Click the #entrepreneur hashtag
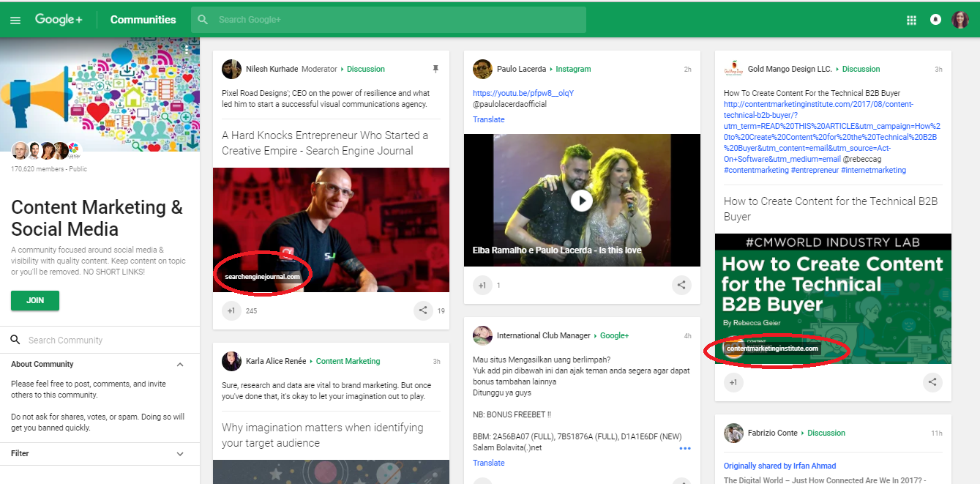The height and width of the screenshot is (484, 980). (x=815, y=170)
